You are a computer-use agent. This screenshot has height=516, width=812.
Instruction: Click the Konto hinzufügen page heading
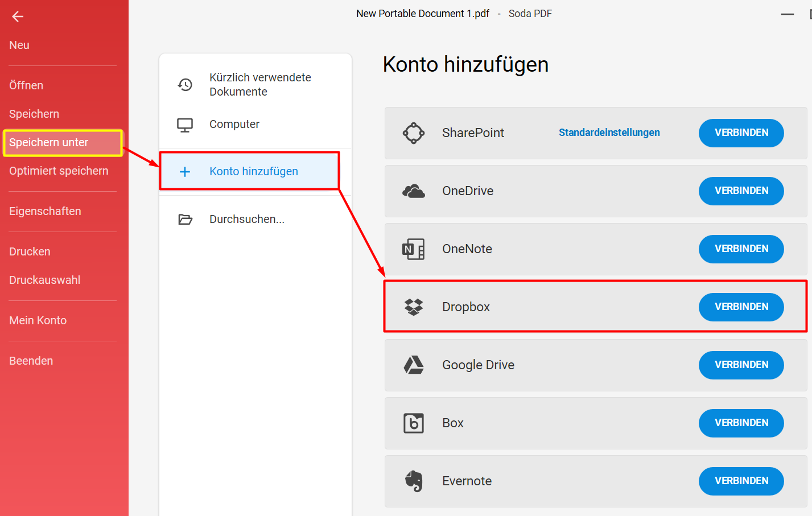[465, 64]
